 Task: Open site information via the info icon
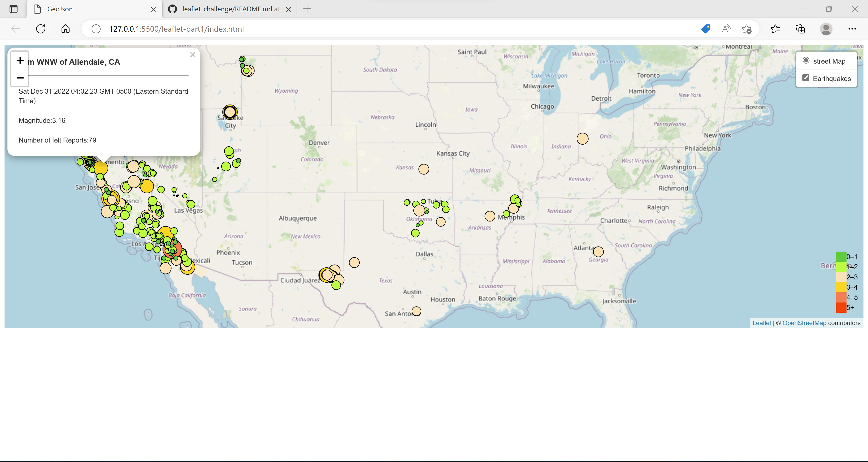point(96,29)
